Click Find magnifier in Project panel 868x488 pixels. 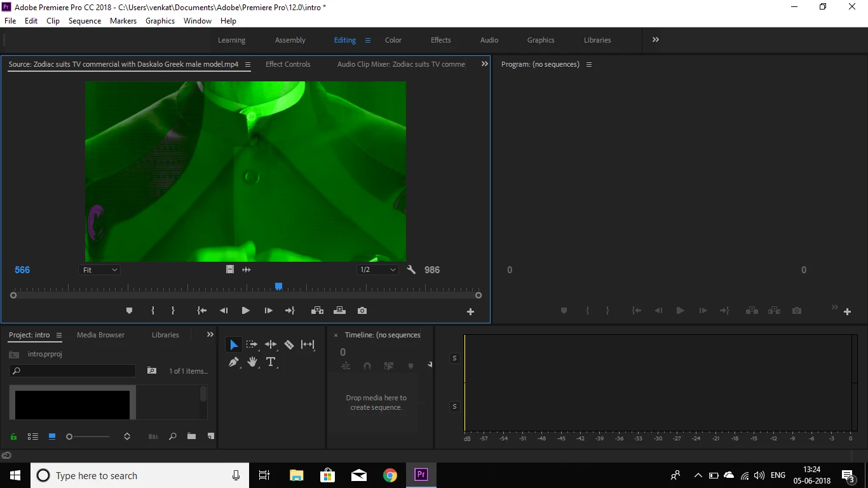coord(172,437)
